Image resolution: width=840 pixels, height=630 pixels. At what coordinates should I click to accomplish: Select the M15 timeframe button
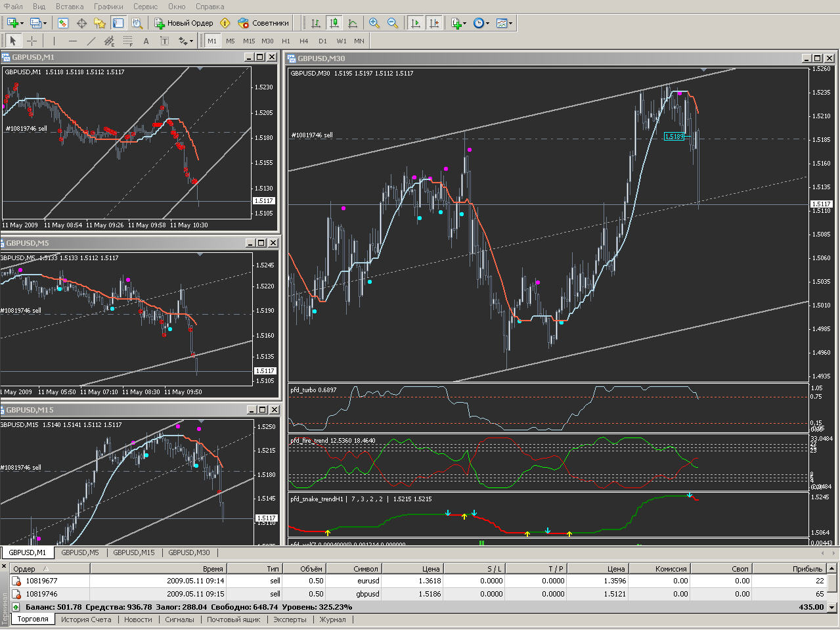click(249, 41)
